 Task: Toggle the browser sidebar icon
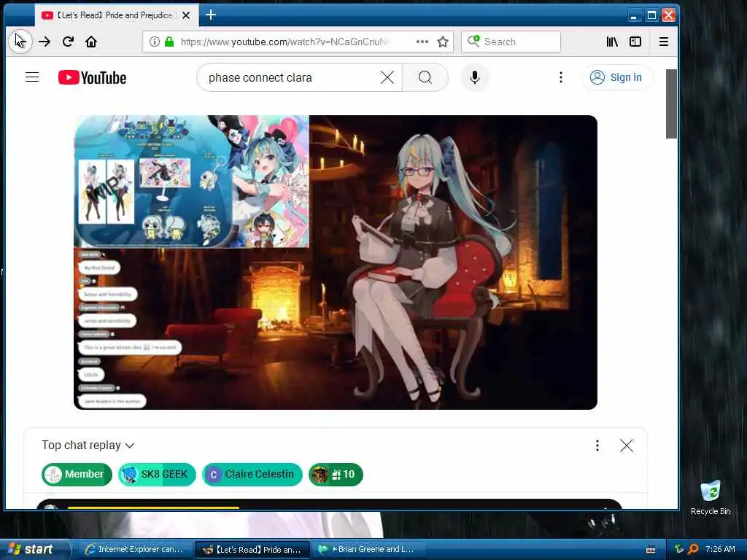(x=635, y=42)
